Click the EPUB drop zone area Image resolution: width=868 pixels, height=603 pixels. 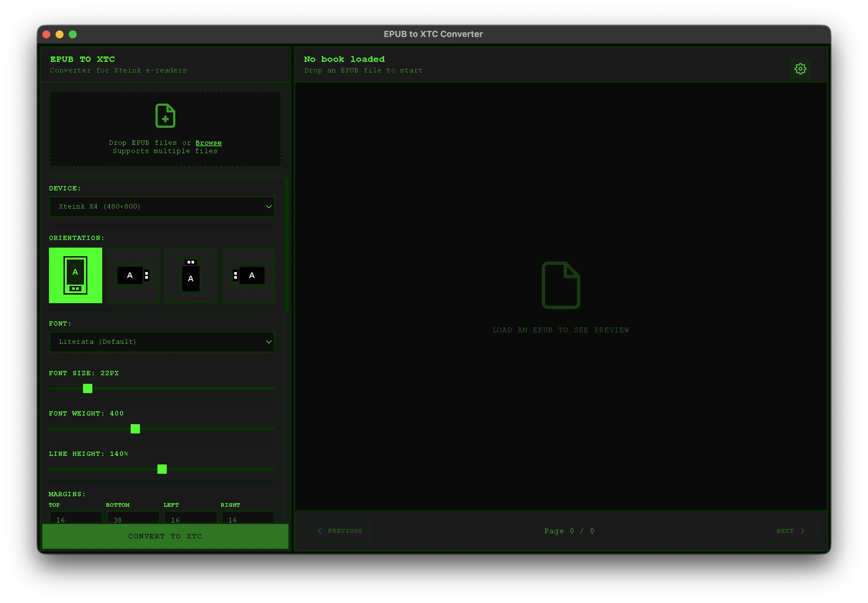(165, 129)
